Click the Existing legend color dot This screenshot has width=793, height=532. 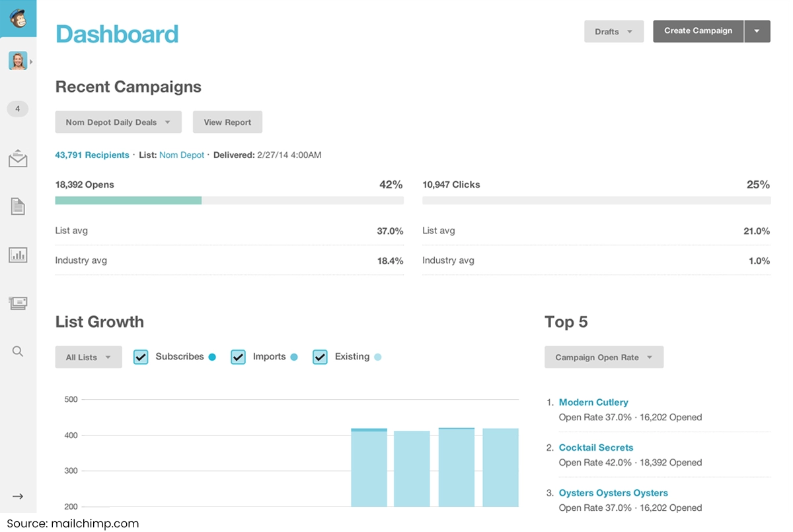click(378, 357)
